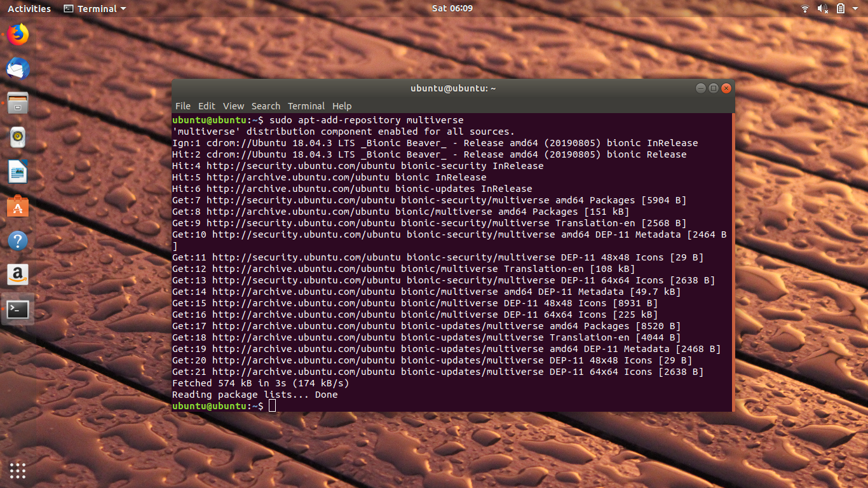Screen dimensions: 868x488
Task: Open the Help application icon
Action: 17,240
